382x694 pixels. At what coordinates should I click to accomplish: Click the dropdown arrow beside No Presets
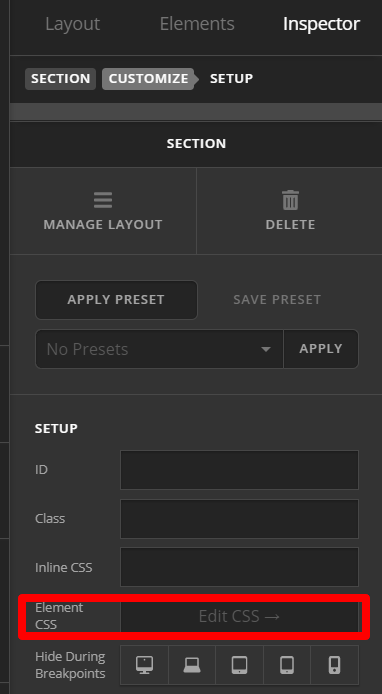point(266,349)
